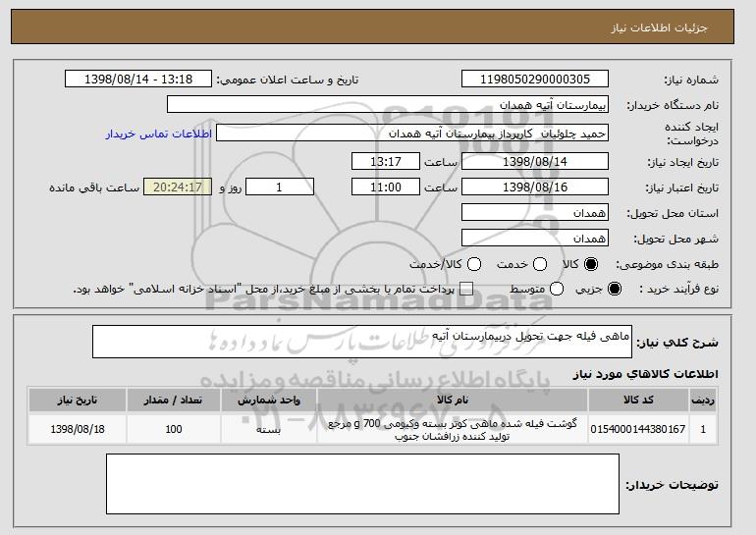The image size is (756, 535).
Task: Select the جزیی purchase type radio
Action: 615,289
